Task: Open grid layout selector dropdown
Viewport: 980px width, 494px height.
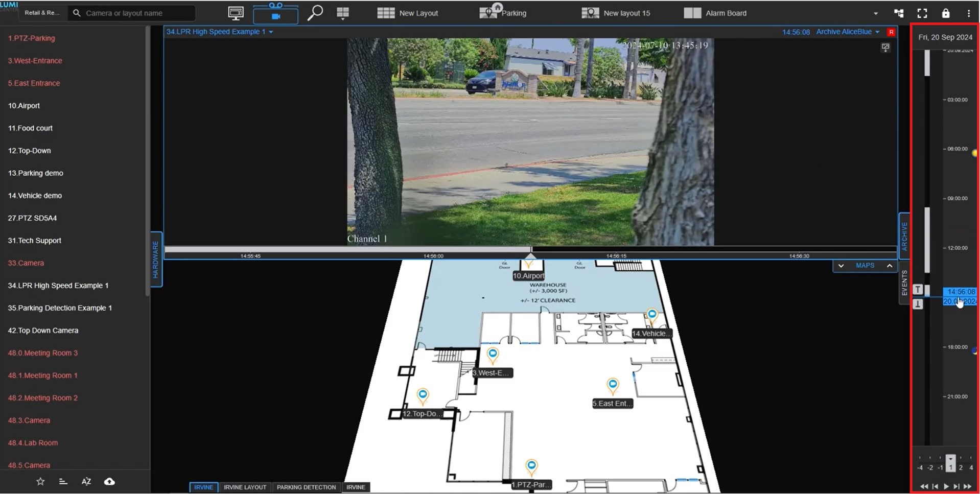Action: point(343,13)
